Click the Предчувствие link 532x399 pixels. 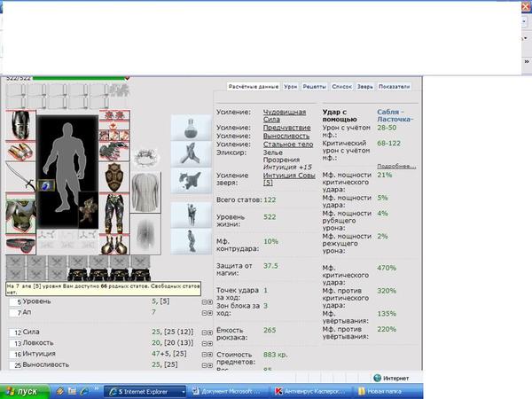click(x=286, y=128)
